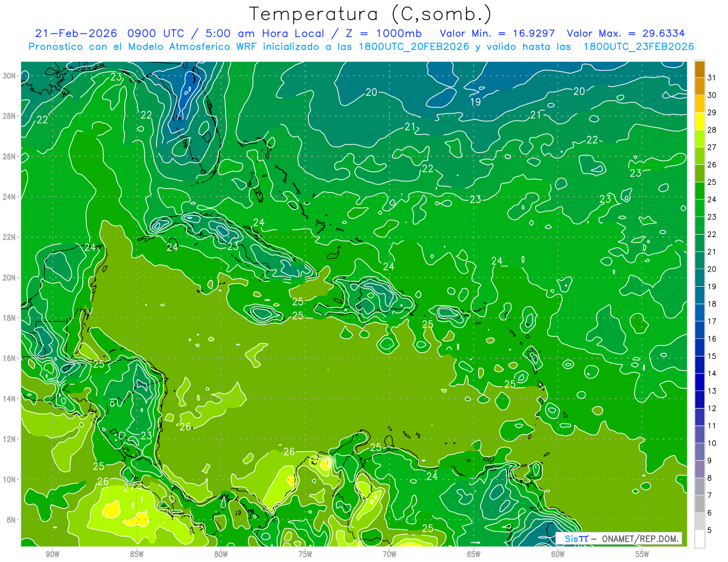
Task: Click legend color band between 9 and 10
Action: click(x=699, y=452)
